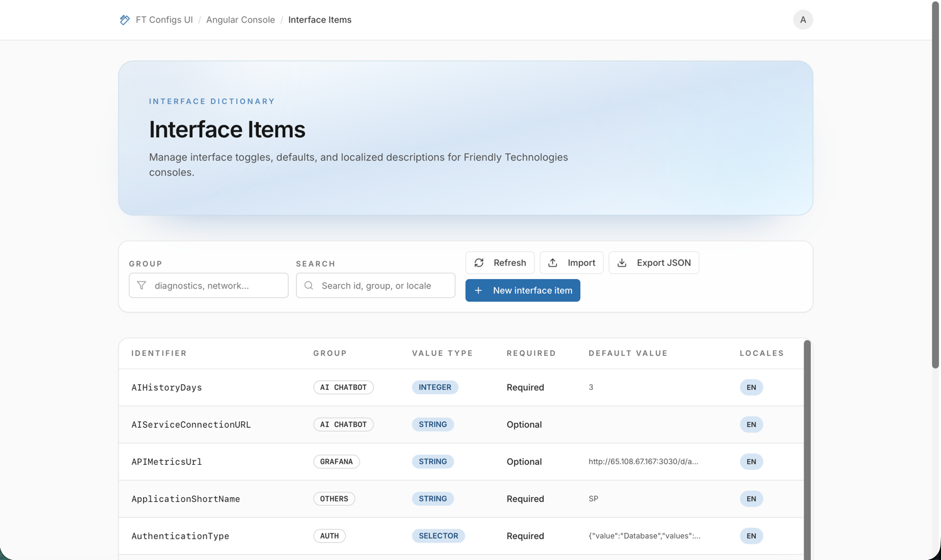The height and width of the screenshot is (560, 941).
Task: Click AI CHATBOT badge in AIHistoryDays row
Action: coord(343,387)
